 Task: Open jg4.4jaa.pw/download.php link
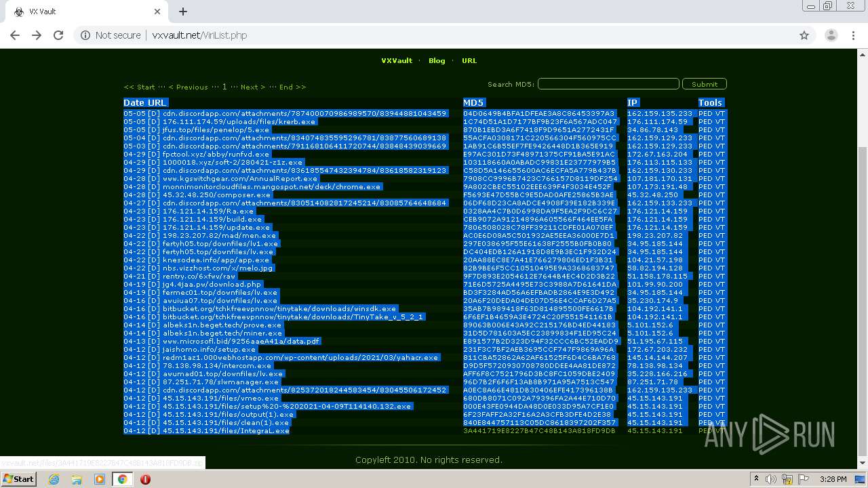[212, 284]
